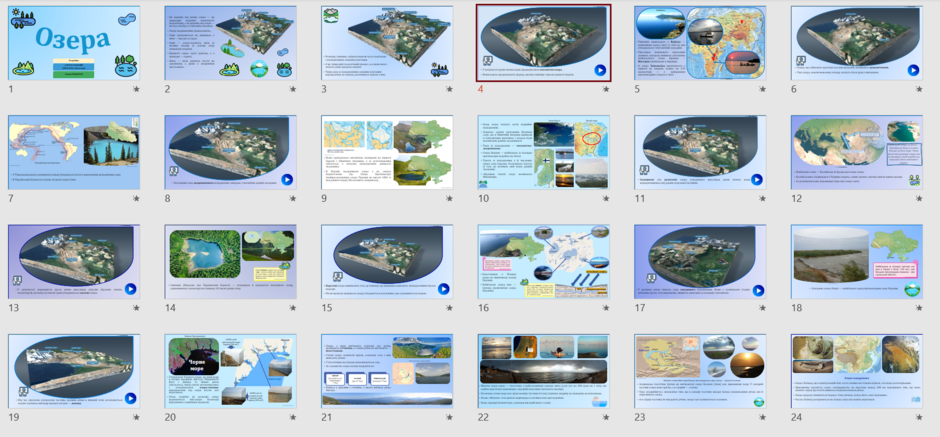
Task: Click slide number label "1"
Action: point(11,89)
